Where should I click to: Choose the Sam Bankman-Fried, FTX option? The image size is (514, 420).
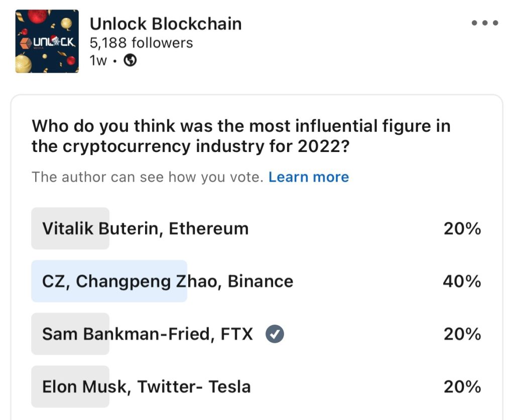148,334
